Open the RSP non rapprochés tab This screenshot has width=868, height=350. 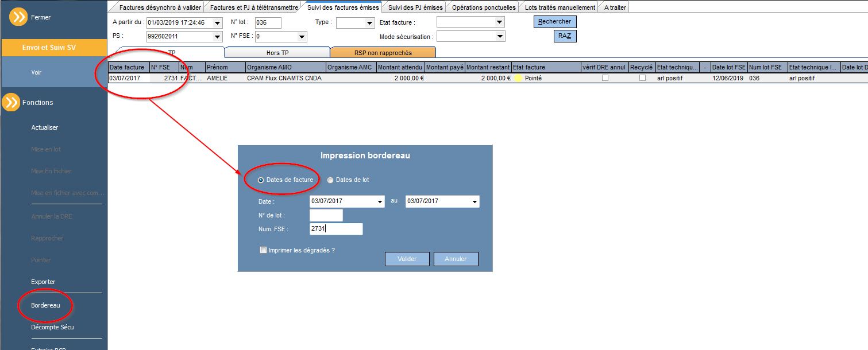[383, 53]
